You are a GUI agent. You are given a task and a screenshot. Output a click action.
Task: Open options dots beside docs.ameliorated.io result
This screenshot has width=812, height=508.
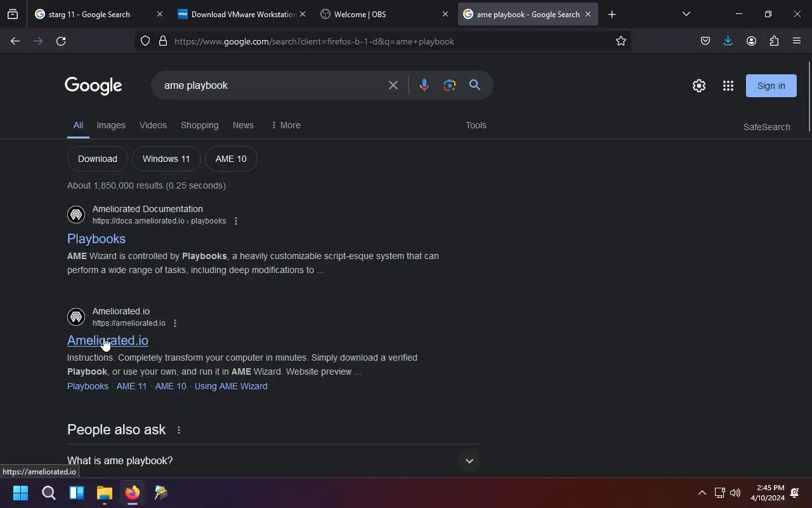coord(236,221)
